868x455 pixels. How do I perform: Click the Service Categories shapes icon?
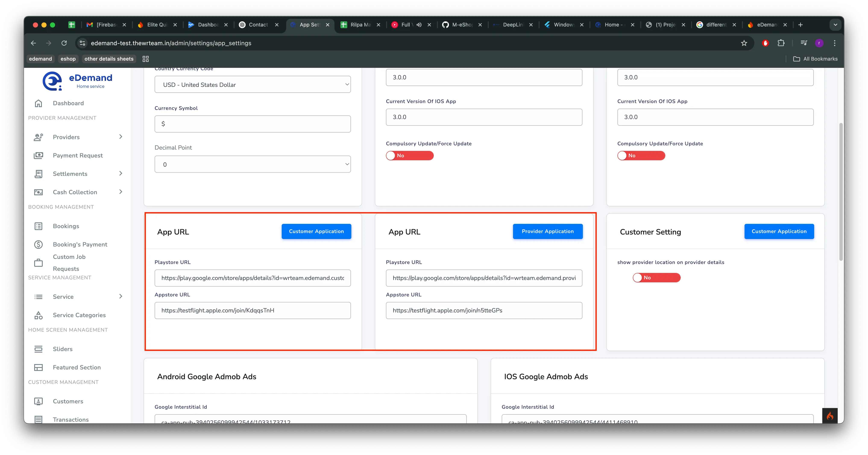point(38,315)
